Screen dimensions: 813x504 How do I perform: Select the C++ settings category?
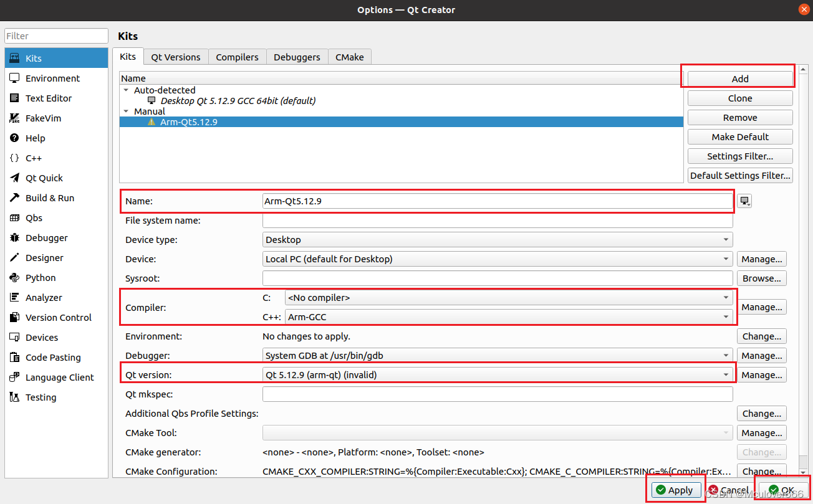click(56, 158)
